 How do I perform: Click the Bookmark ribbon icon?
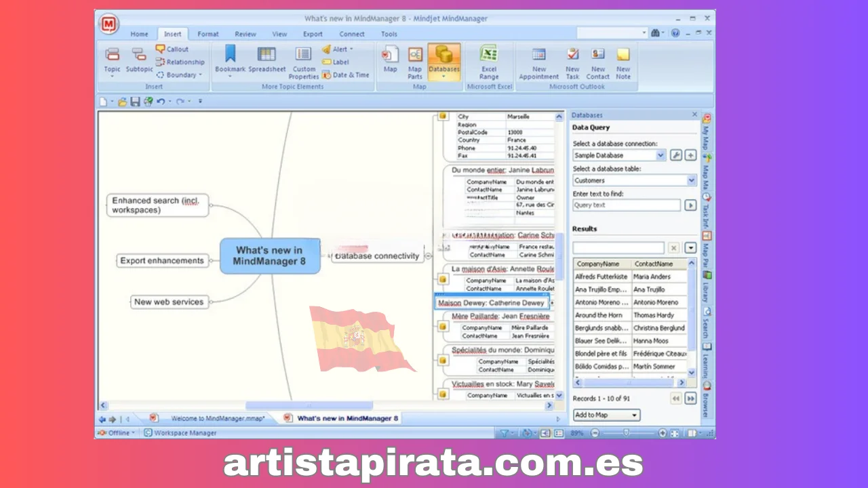pos(230,62)
